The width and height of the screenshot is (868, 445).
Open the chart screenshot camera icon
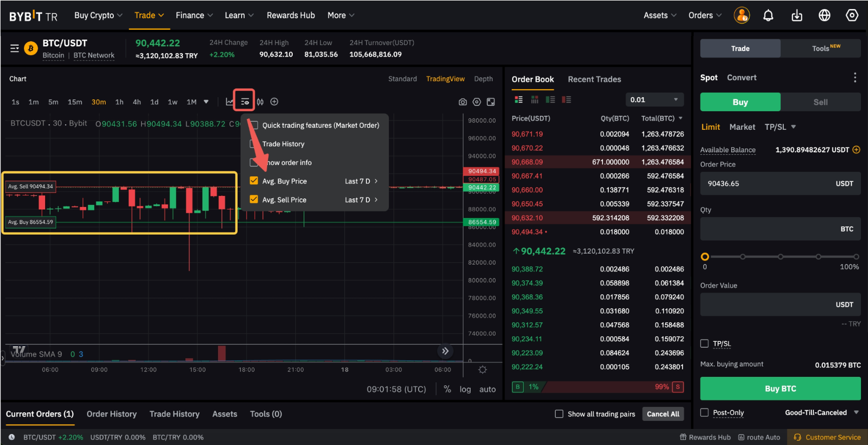pyautogui.click(x=463, y=102)
